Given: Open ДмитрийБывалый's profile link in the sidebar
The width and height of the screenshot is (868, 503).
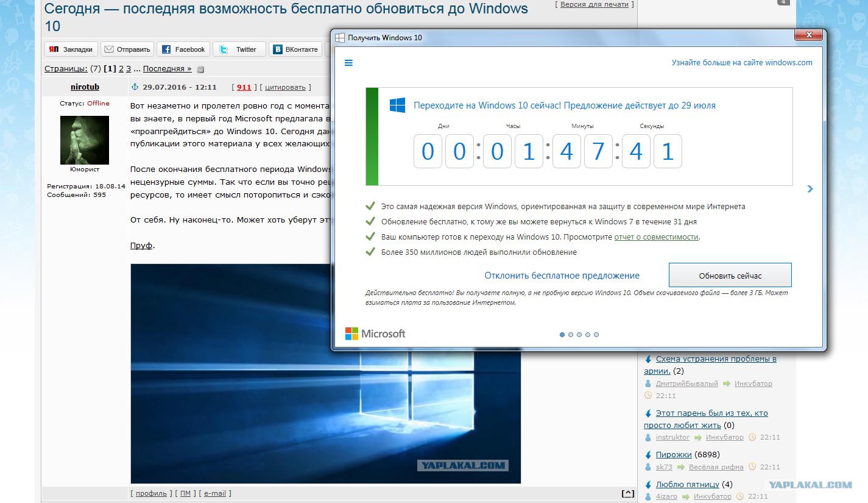Looking at the screenshot, I should (x=687, y=384).
